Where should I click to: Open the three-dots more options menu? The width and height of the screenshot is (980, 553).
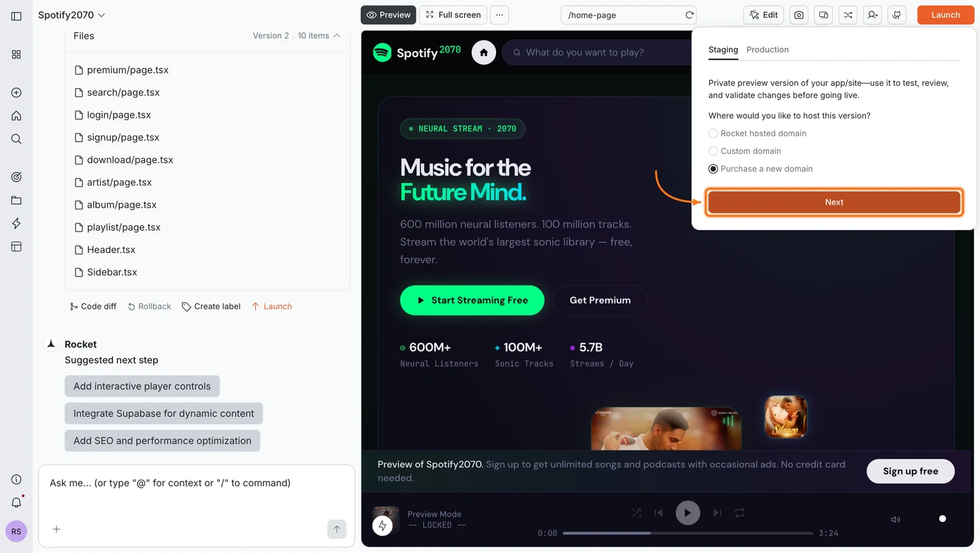(x=500, y=15)
